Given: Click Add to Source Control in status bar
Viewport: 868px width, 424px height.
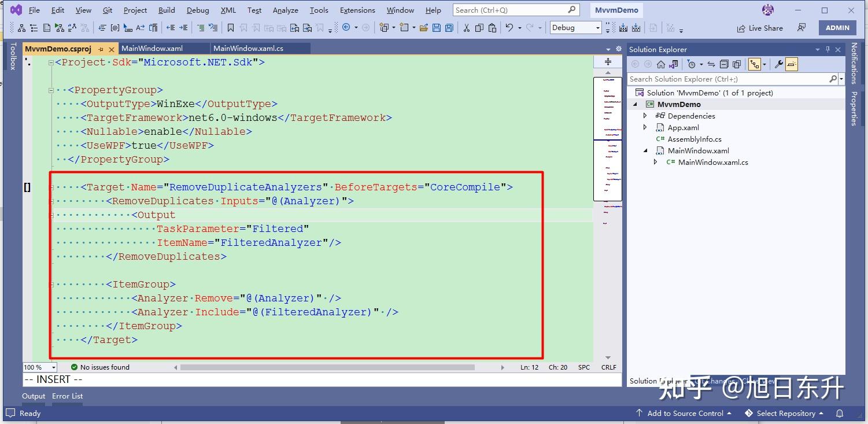Looking at the screenshot, I should (x=685, y=413).
